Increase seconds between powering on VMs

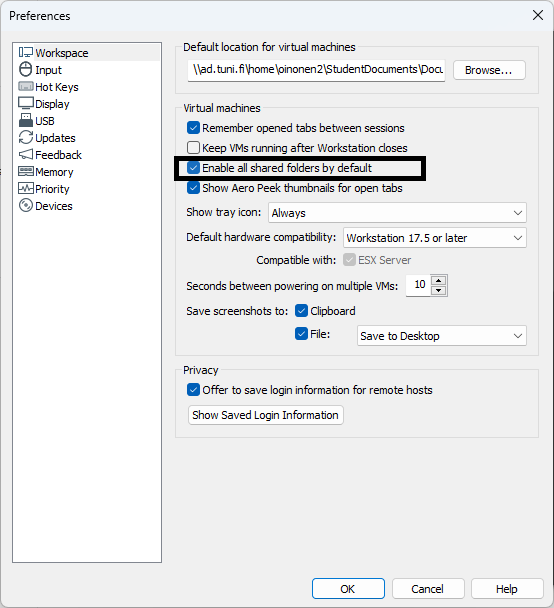438,281
